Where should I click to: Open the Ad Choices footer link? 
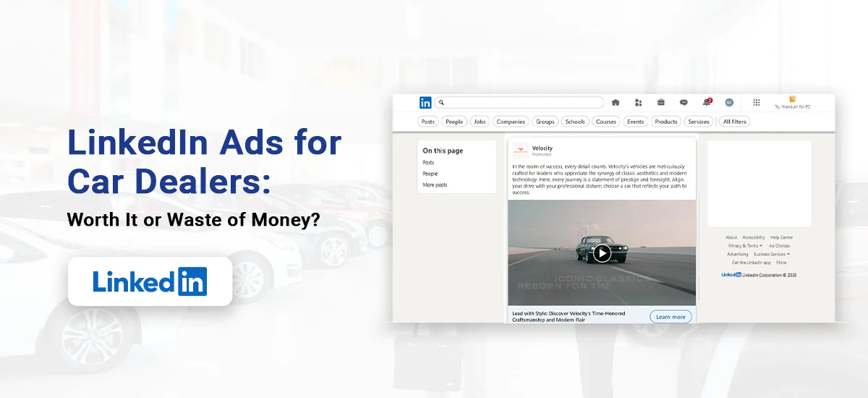[780, 246]
